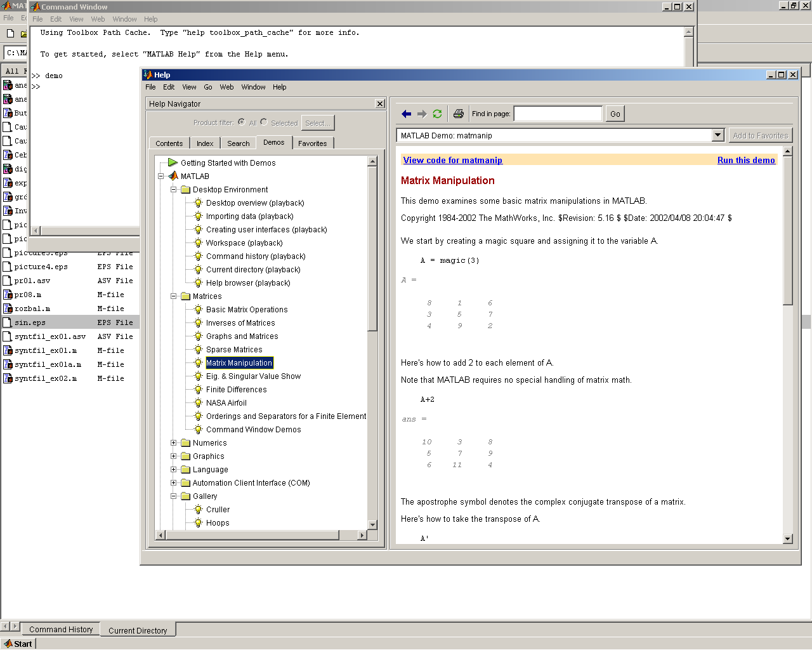Image resolution: width=812 pixels, height=650 pixels.
Task: Open the View code for matmanip link
Action: tap(453, 161)
